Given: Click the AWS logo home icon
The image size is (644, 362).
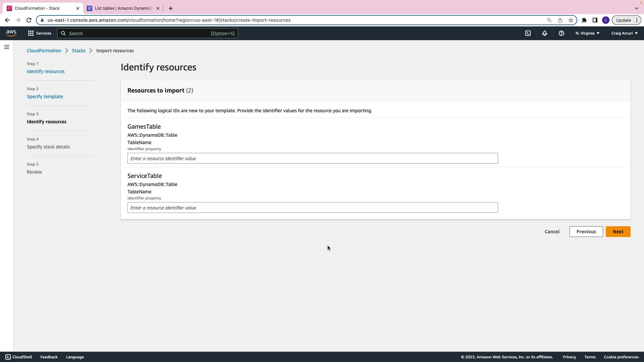Looking at the screenshot, I should 11,33.
